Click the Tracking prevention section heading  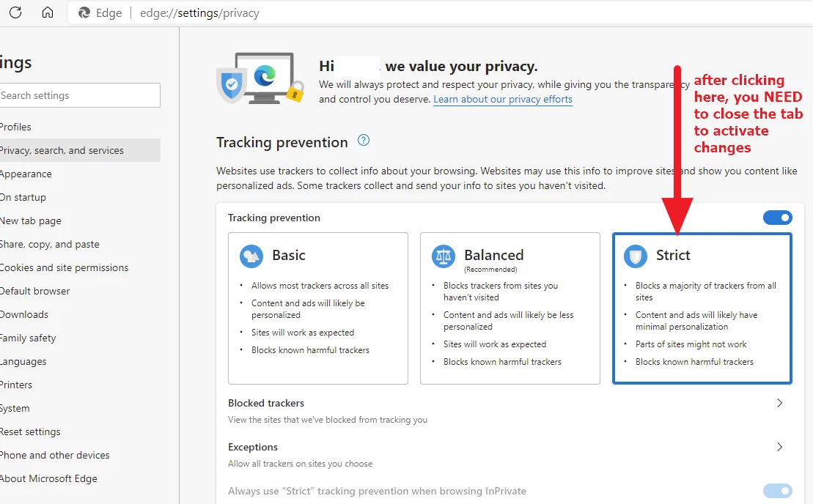tap(282, 142)
